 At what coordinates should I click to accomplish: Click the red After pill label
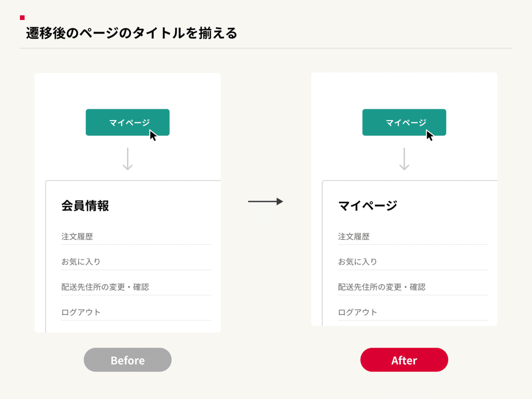pyautogui.click(x=404, y=360)
